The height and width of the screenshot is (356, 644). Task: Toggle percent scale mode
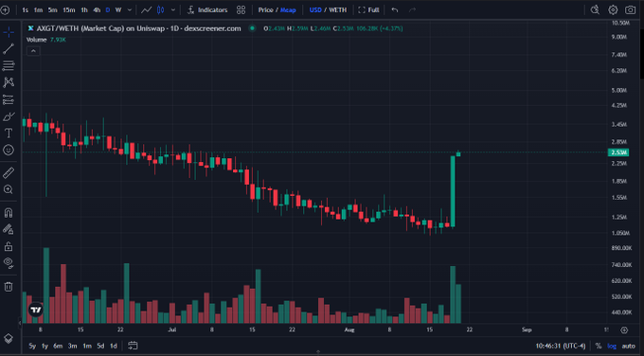[598, 346]
